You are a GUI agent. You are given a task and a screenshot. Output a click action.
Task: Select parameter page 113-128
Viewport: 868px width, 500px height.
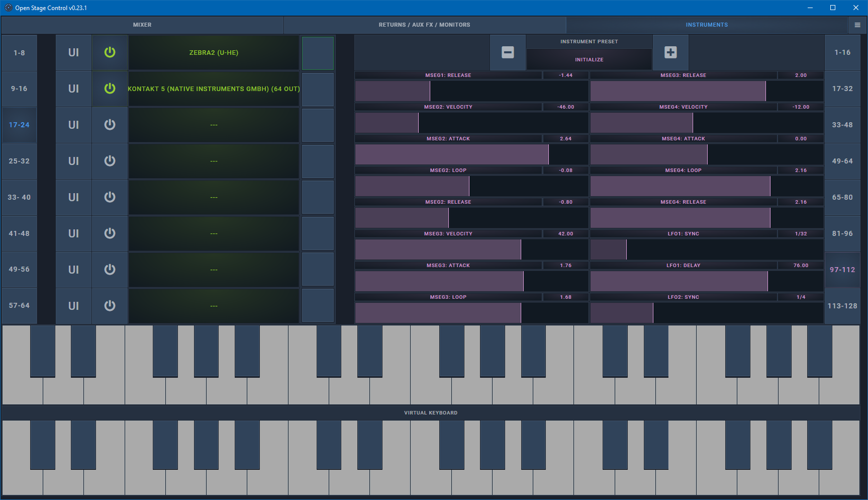[842, 306]
